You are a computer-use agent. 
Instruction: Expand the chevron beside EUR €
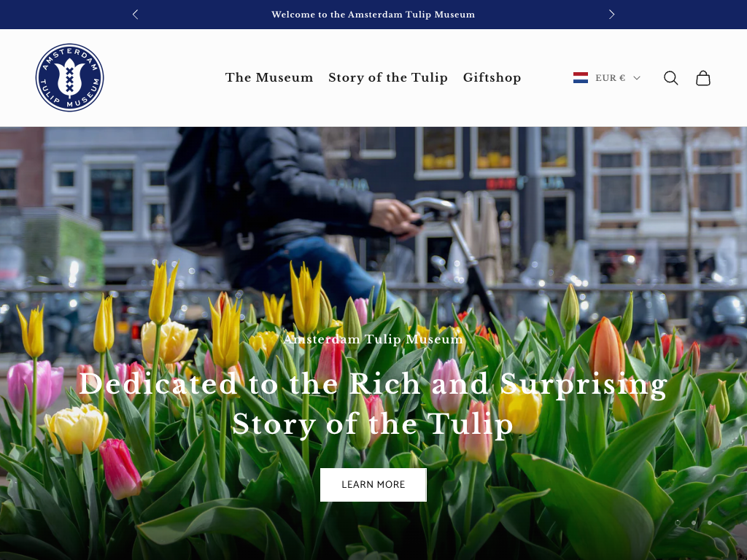(636, 78)
